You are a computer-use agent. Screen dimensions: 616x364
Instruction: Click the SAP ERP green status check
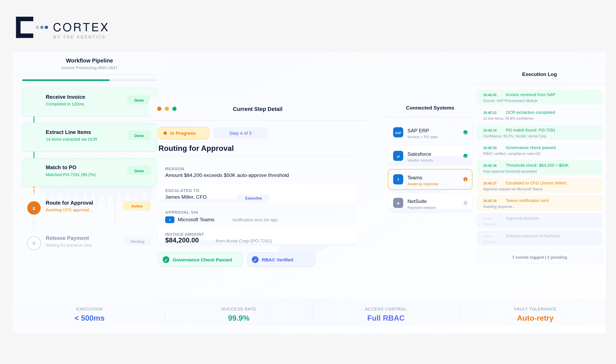pyautogui.click(x=465, y=133)
